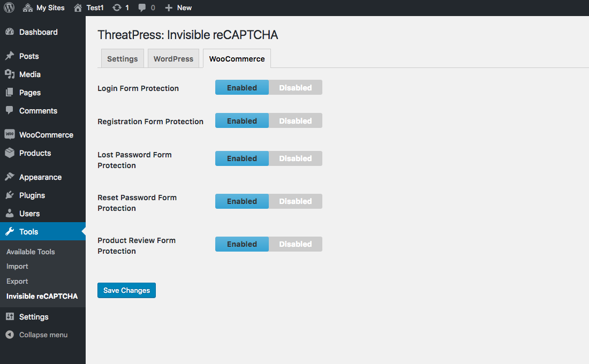The height and width of the screenshot is (364, 589).
Task: Enable Registration Form Protection
Action: click(242, 120)
